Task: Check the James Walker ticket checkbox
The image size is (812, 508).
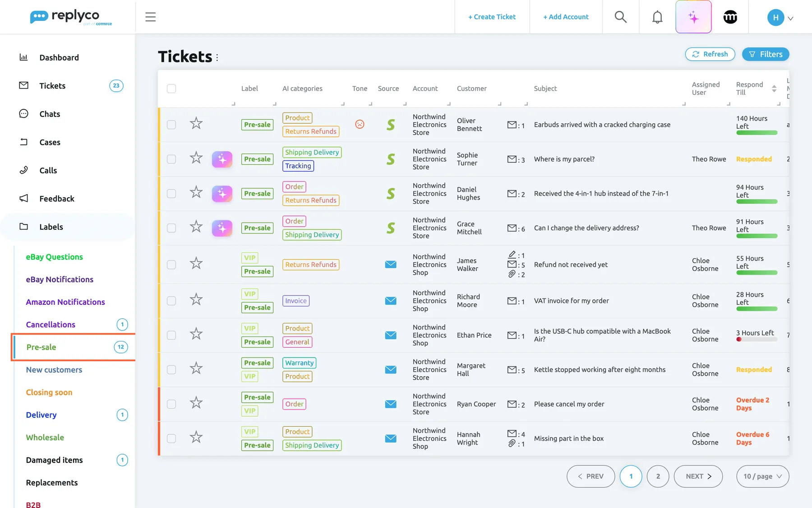Action: tap(171, 265)
